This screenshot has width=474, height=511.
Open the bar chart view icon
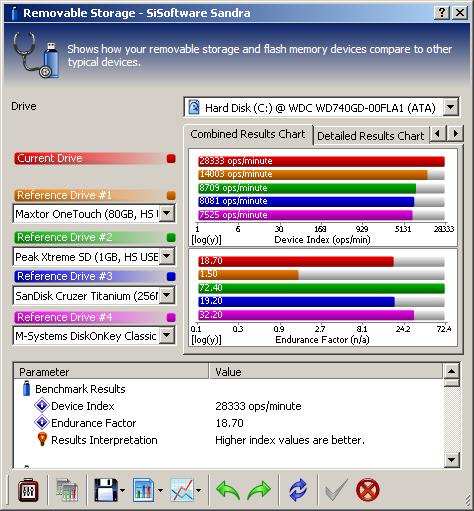[144, 490]
